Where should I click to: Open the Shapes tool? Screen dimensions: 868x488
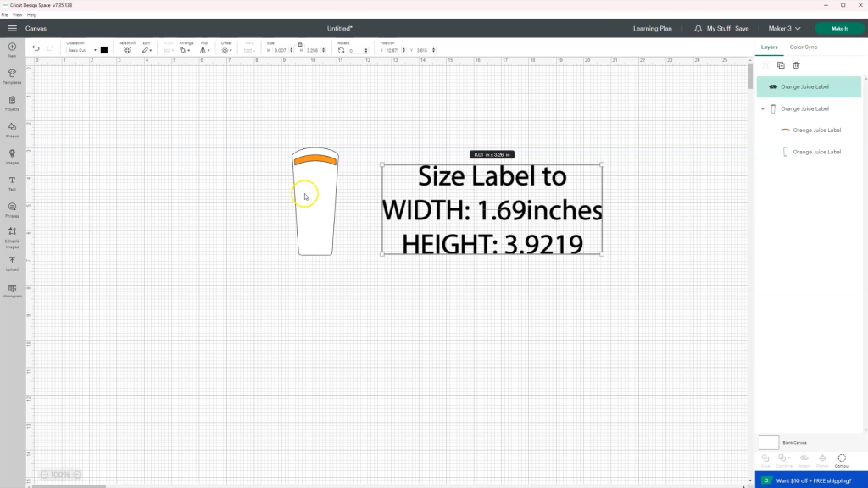point(12,130)
